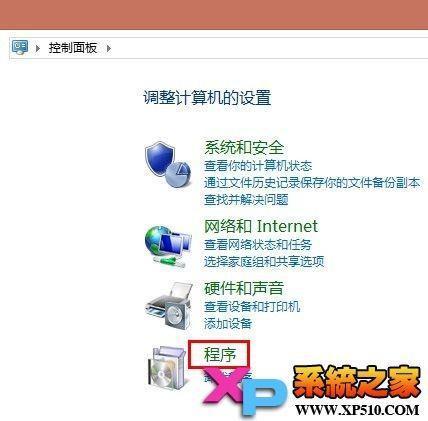The width and height of the screenshot is (428, 421).
Task: Open 通过文件历史记录保存你的文件备份副本 link
Action: (312, 183)
